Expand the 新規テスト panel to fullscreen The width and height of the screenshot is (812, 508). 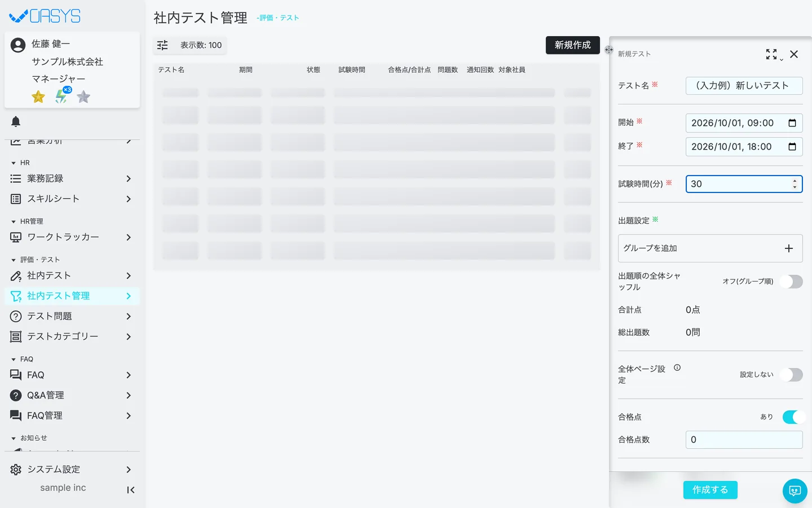771,54
